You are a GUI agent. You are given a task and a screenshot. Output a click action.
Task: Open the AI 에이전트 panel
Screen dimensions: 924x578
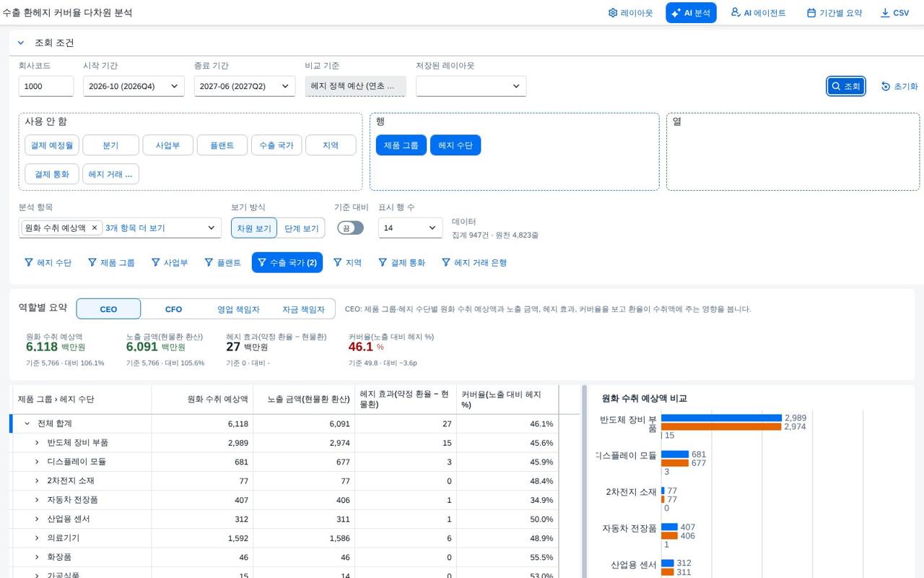coord(758,13)
